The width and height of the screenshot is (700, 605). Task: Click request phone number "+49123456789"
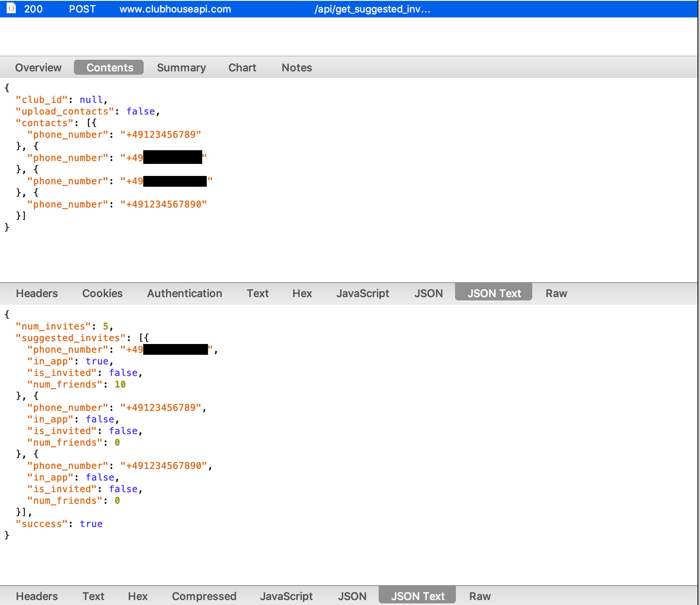click(x=161, y=135)
